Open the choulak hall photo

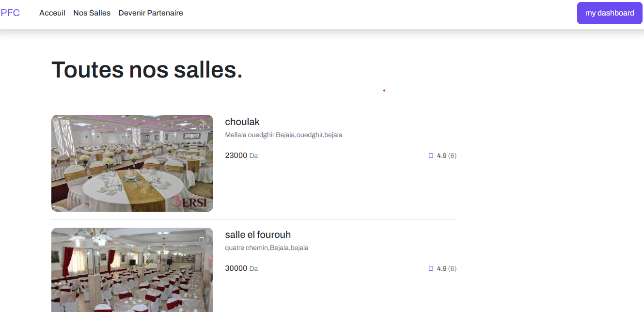pos(132,163)
